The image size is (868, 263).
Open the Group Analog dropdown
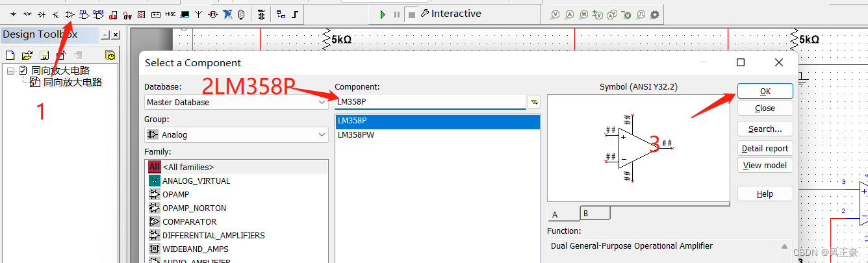(x=322, y=134)
